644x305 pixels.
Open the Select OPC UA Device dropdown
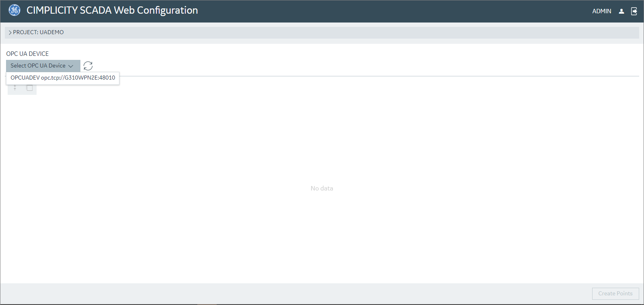coord(43,66)
